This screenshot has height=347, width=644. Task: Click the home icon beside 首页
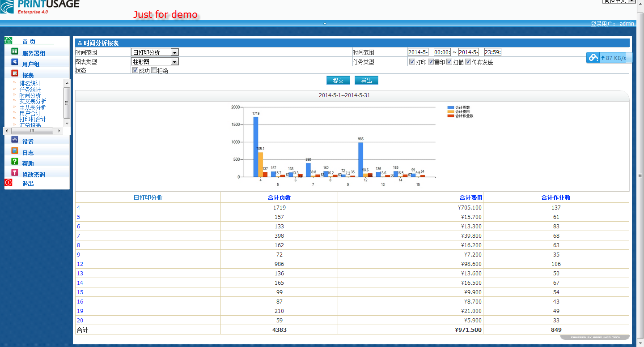pos(8,40)
